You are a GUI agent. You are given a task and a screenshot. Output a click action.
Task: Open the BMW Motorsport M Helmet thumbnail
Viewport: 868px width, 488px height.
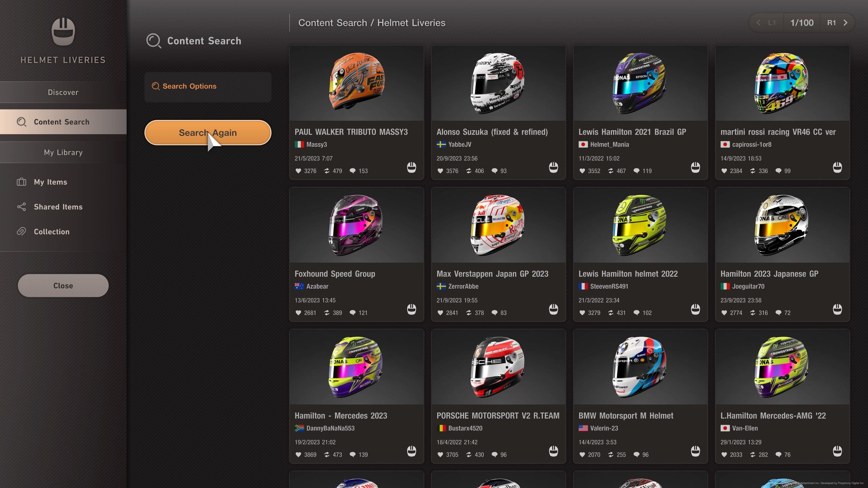point(640,367)
